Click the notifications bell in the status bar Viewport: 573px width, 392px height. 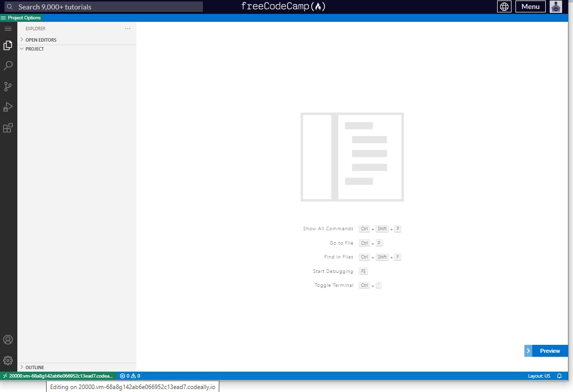coord(559,376)
